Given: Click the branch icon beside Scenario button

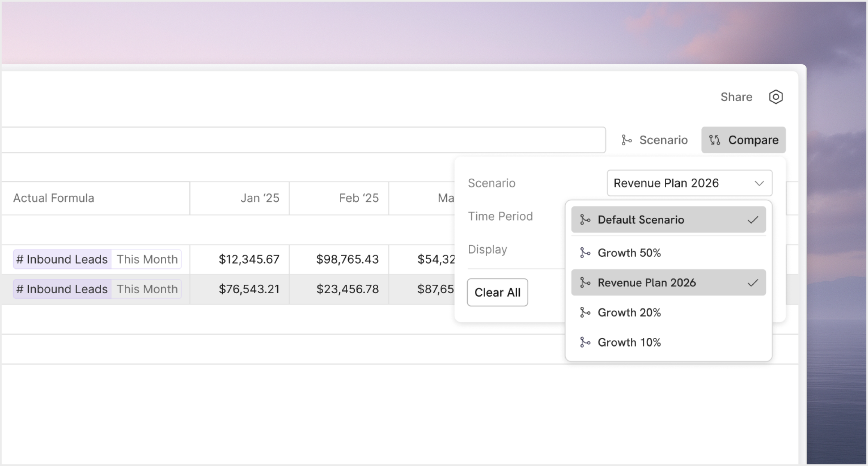Looking at the screenshot, I should (x=626, y=140).
